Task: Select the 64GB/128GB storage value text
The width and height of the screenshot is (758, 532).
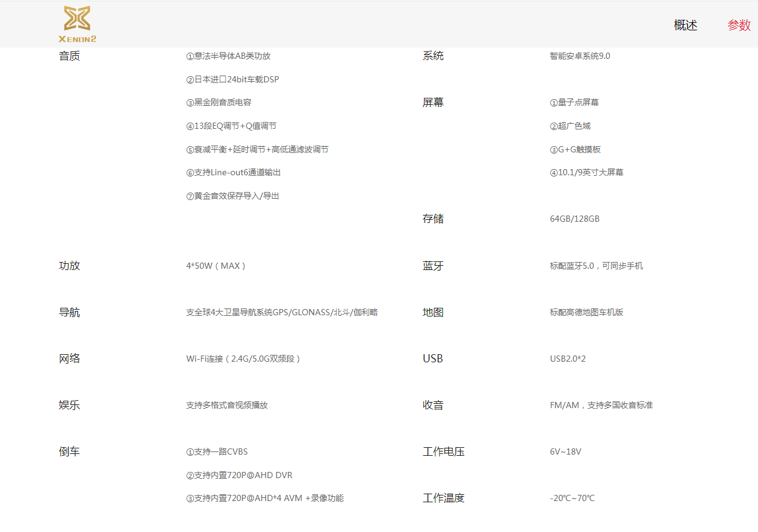Action: coord(573,219)
